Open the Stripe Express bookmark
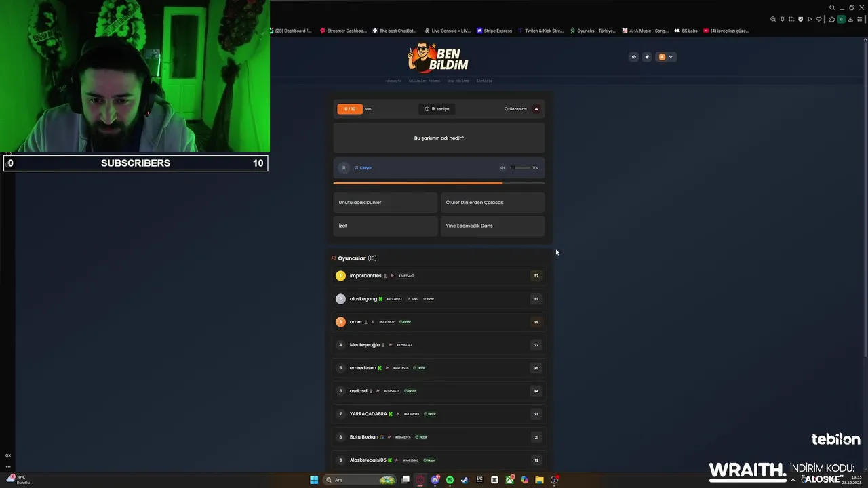 coord(494,30)
